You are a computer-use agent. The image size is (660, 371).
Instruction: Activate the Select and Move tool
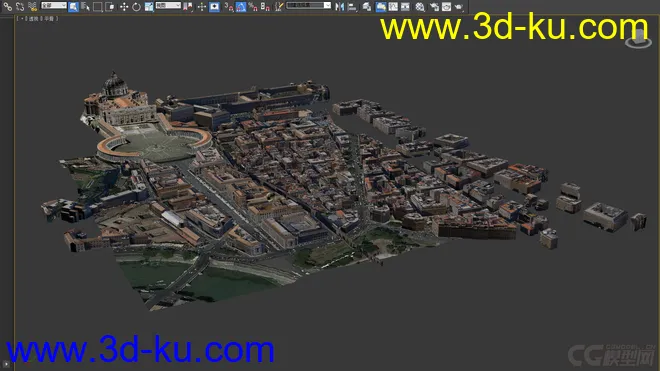tap(124, 7)
